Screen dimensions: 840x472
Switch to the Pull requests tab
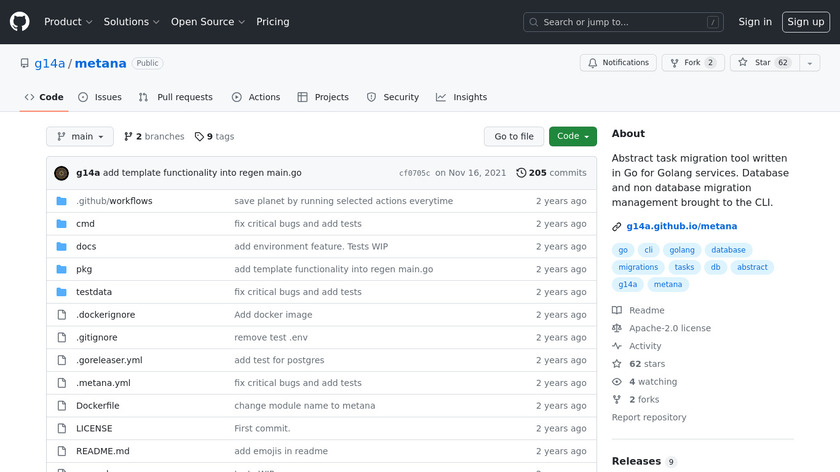(176, 97)
